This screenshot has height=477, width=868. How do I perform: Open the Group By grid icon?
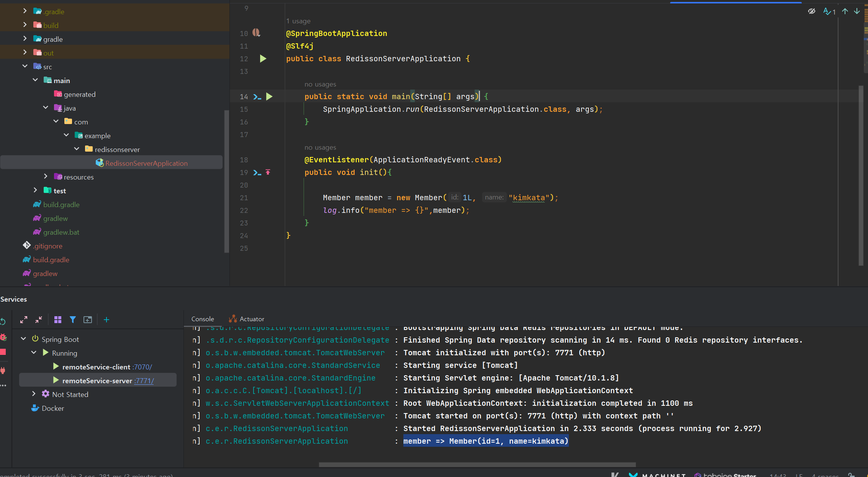click(x=58, y=320)
